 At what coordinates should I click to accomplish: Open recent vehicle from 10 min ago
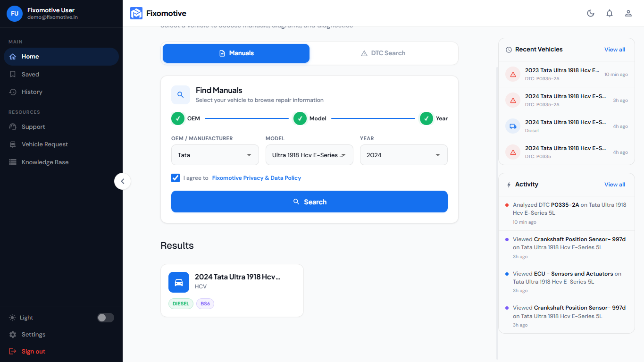pyautogui.click(x=567, y=75)
